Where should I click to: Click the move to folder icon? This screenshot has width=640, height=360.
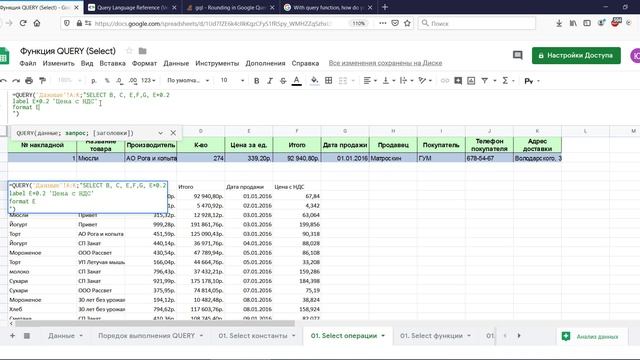142,51
